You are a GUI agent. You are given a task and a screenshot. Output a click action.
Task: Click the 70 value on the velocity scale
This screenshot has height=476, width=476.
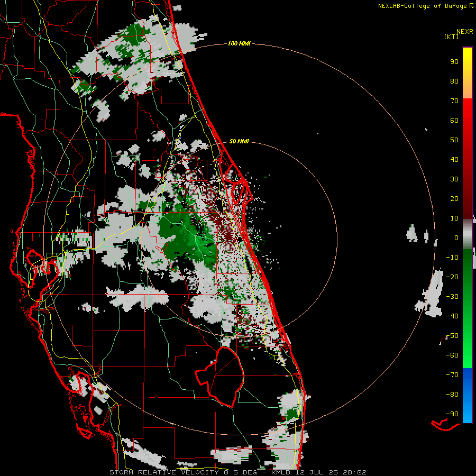(x=454, y=101)
